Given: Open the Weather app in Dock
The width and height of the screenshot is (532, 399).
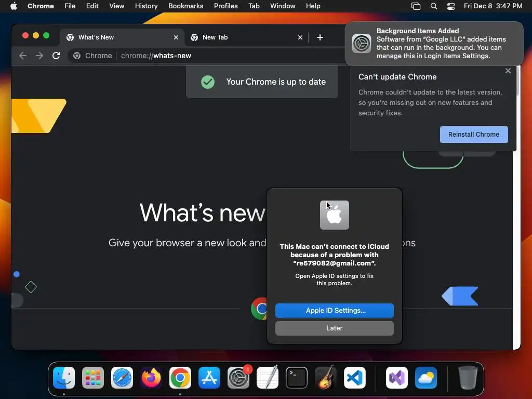Looking at the screenshot, I should point(426,377).
